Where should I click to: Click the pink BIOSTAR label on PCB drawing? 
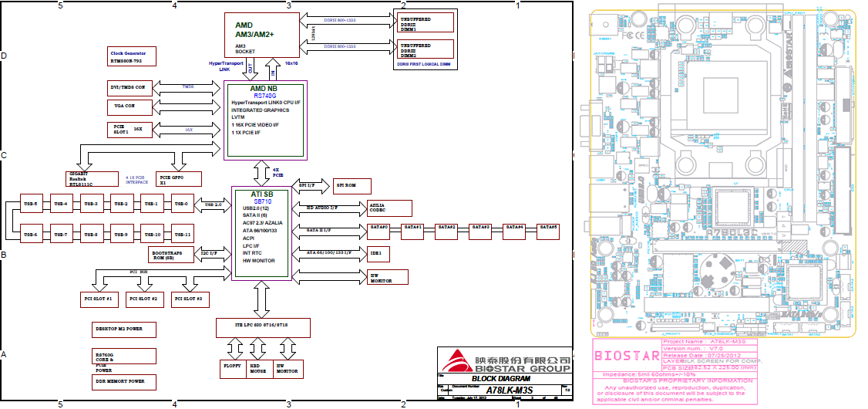coord(626,355)
